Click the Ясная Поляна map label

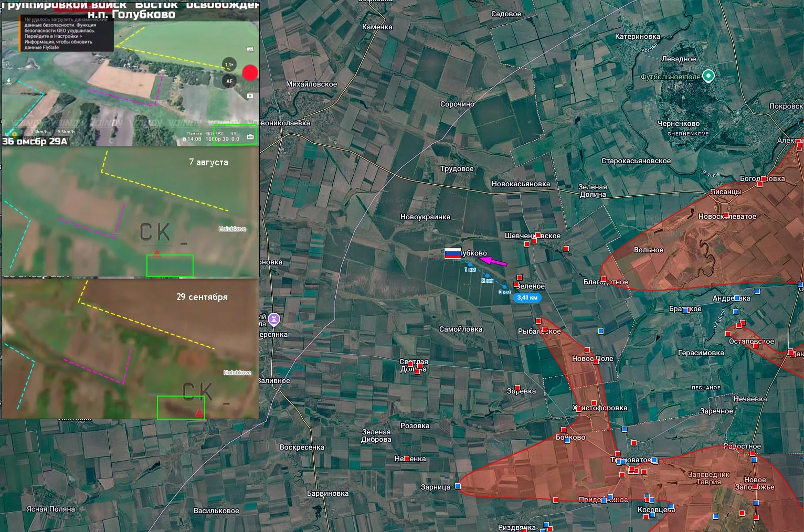click(51, 509)
